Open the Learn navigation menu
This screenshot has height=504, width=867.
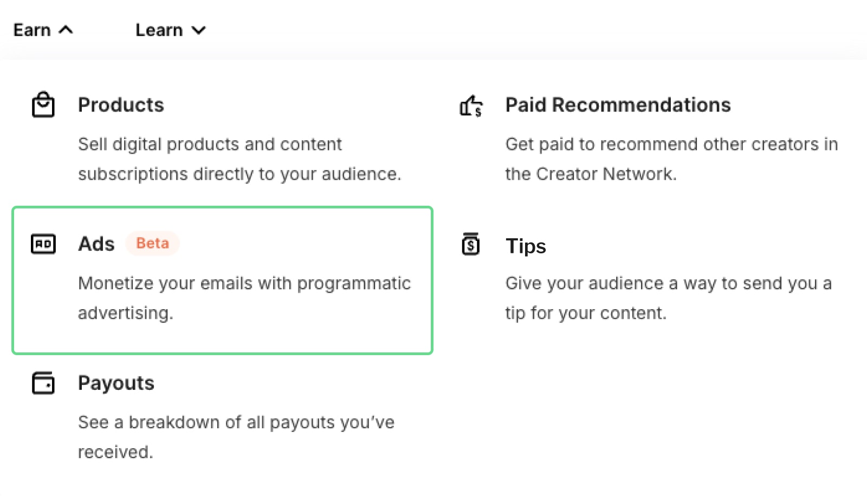pyautogui.click(x=159, y=30)
